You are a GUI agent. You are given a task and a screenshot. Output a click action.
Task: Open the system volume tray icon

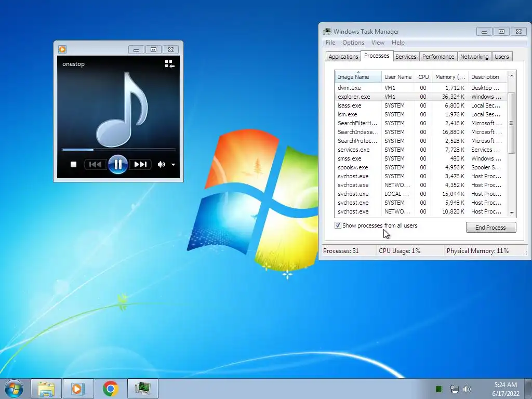pos(467,389)
